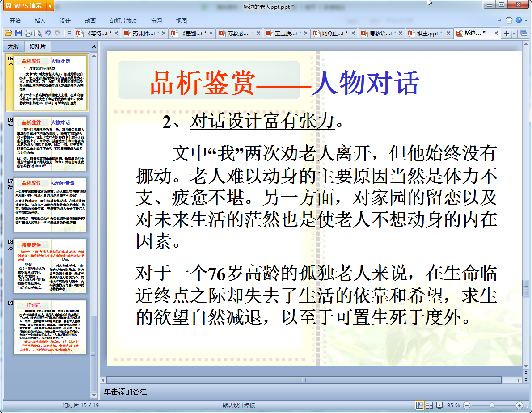Close the 桥边... active document tab
532x413 pixels.
point(496,33)
